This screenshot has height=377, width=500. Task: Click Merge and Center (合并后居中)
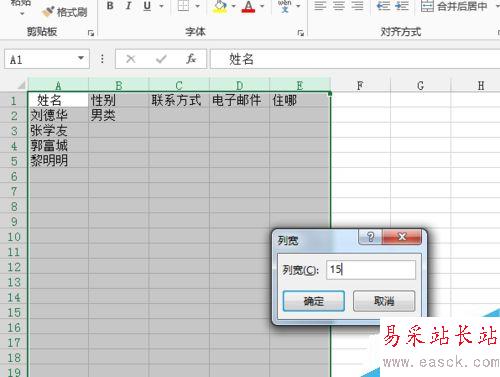tap(454, 6)
